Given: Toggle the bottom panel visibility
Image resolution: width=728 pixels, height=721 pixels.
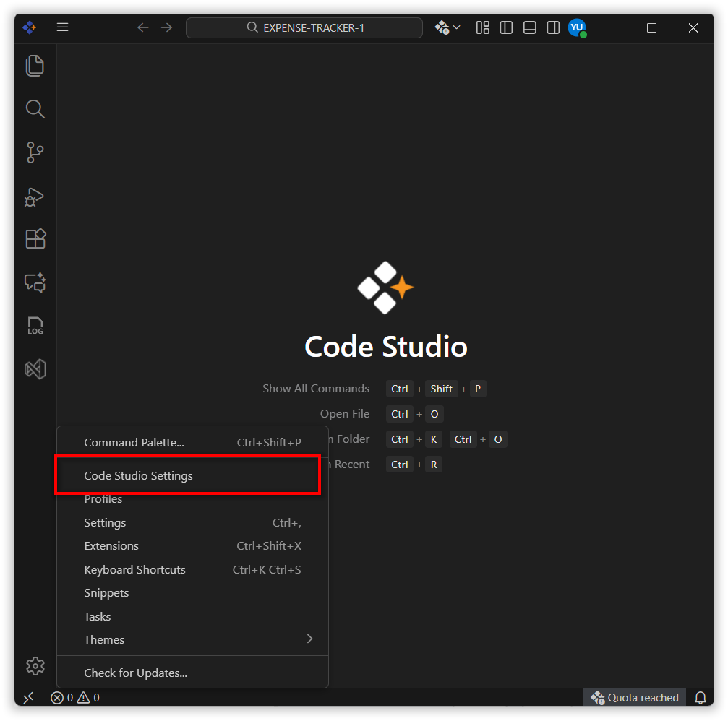Looking at the screenshot, I should (529, 27).
